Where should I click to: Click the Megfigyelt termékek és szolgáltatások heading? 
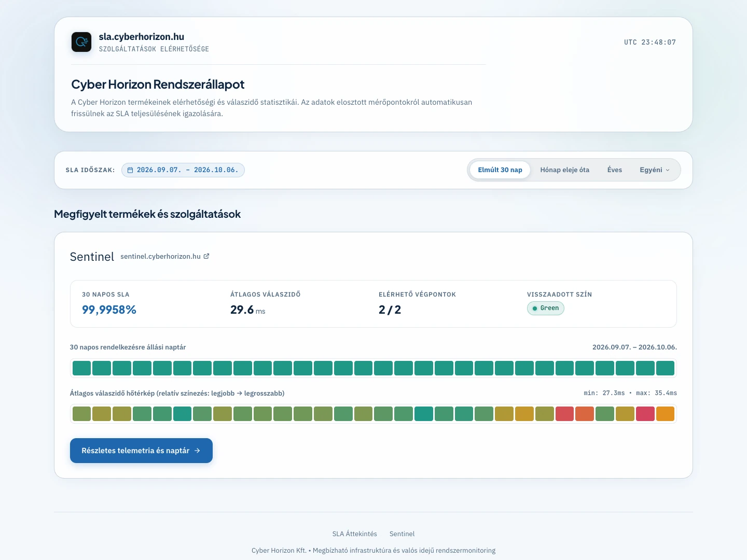point(147,214)
